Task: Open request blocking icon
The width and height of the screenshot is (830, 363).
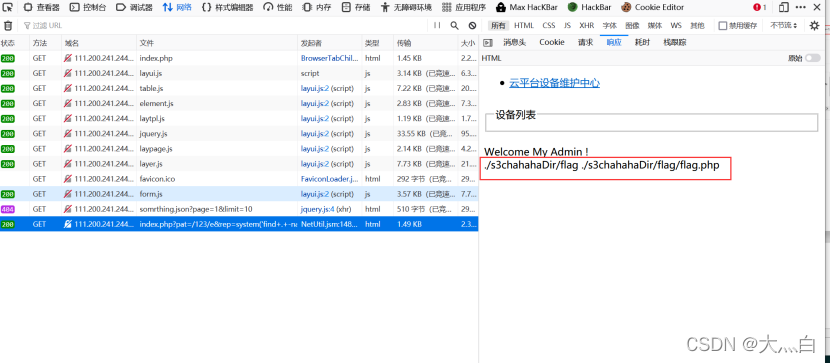Action: 472,25
